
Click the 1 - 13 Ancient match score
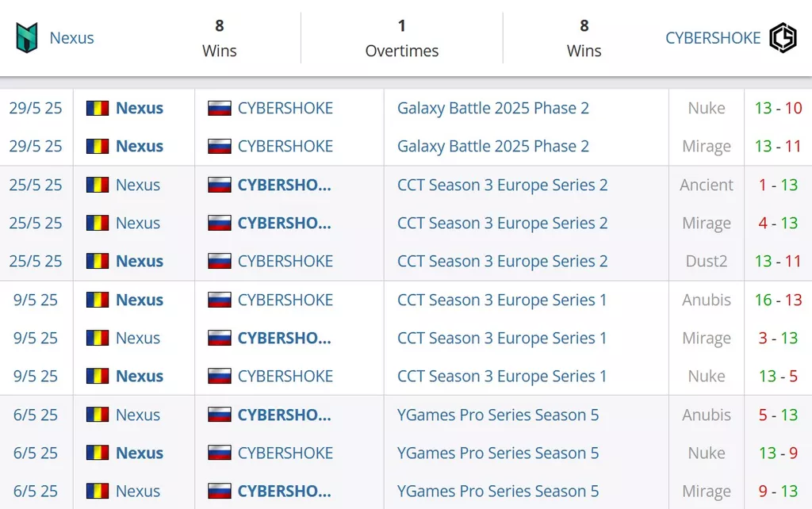point(779,185)
